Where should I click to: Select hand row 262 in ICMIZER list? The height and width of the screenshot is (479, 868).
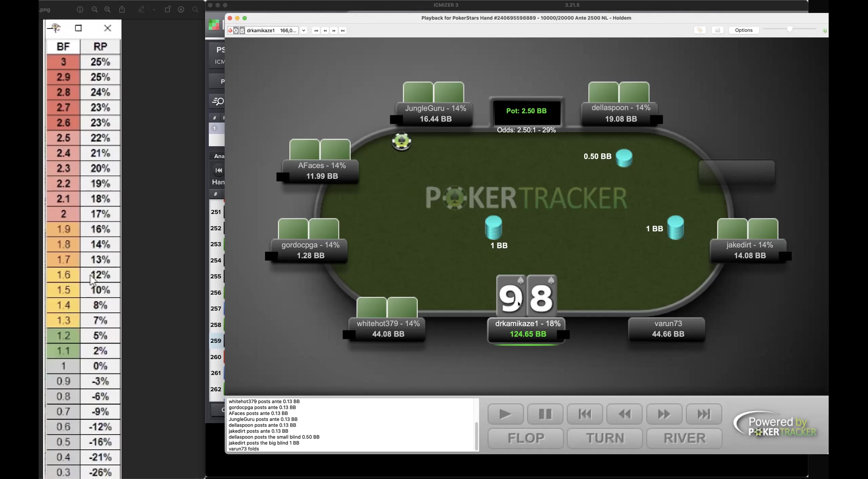click(216, 389)
